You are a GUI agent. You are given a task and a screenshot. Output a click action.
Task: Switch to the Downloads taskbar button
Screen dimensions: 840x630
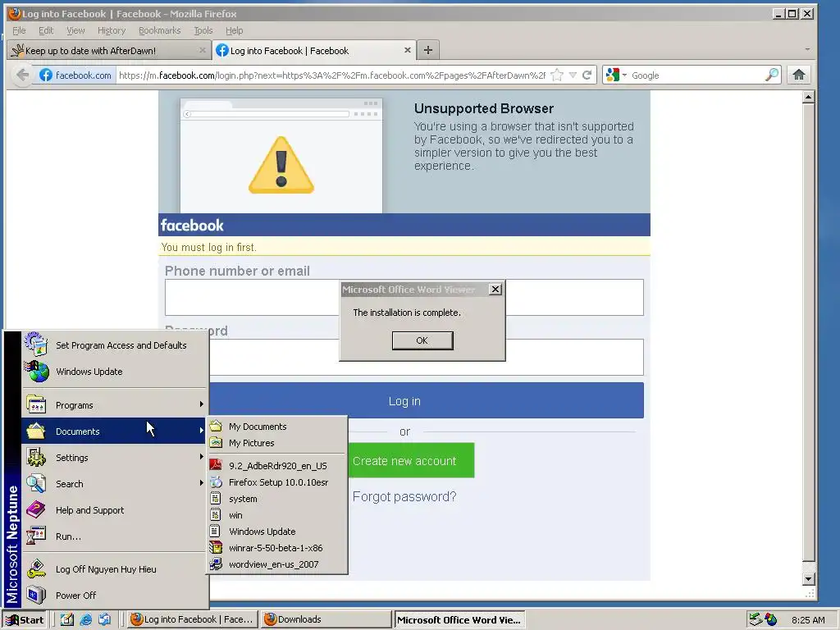pos(326,619)
